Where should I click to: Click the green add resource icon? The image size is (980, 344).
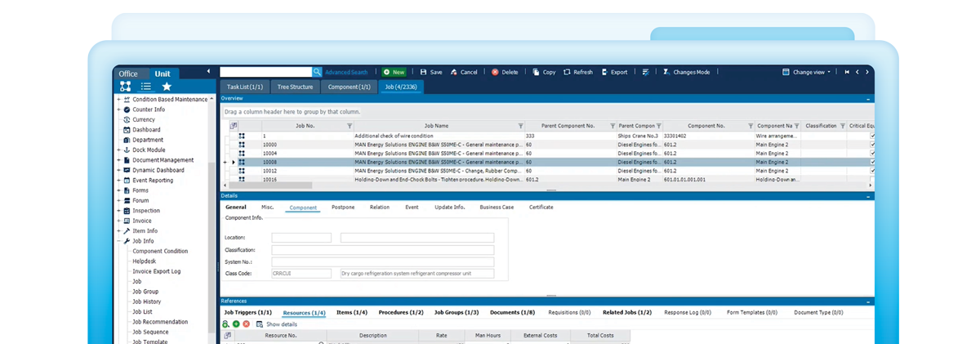(x=236, y=324)
